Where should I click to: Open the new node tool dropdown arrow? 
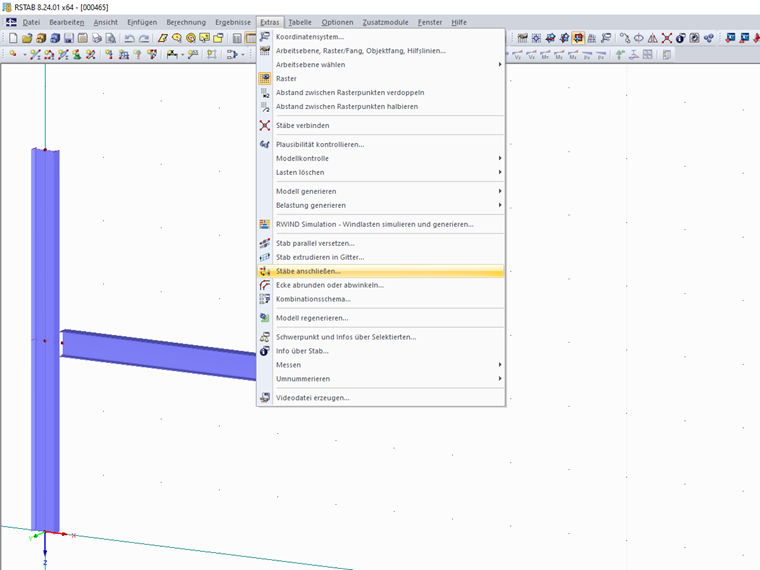point(24,55)
